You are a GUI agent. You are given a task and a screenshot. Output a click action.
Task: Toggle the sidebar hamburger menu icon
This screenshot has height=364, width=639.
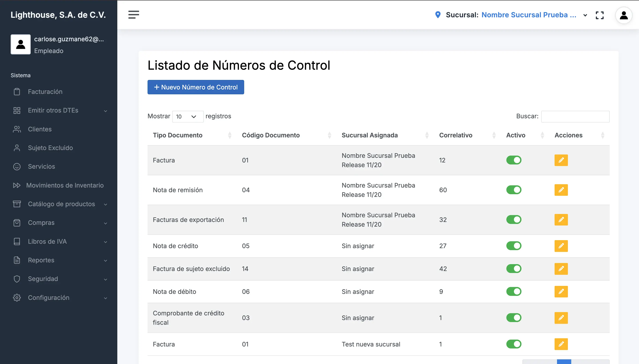(134, 14)
